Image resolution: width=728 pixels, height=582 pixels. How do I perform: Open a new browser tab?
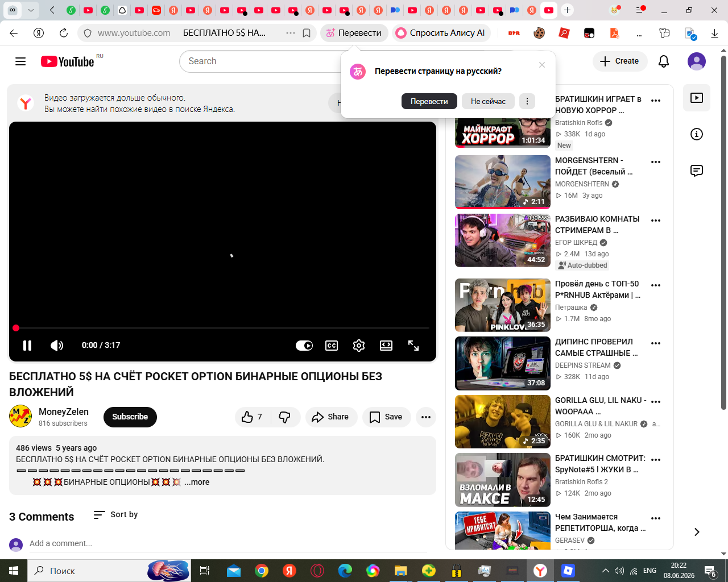click(x=567, y=10)
